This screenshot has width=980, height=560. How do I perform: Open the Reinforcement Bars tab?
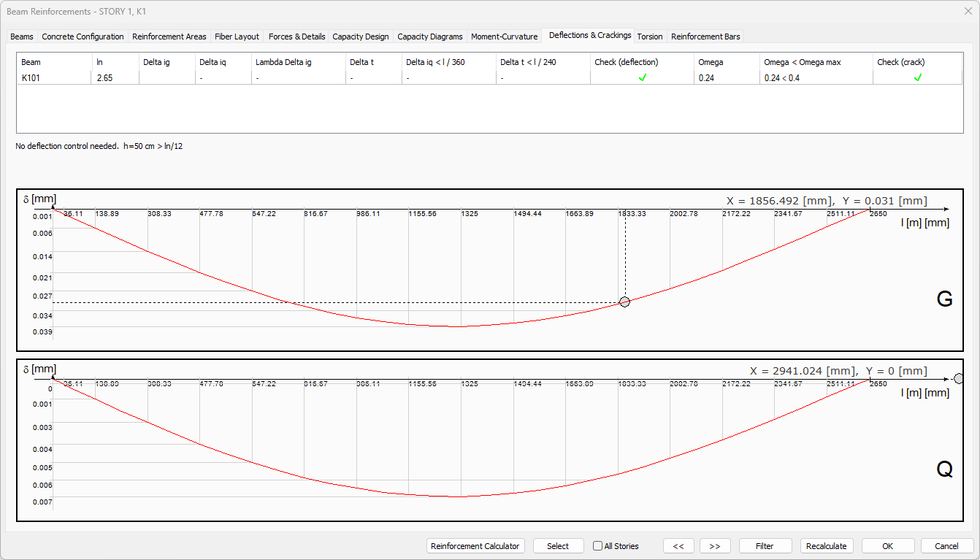pos(705,37)
